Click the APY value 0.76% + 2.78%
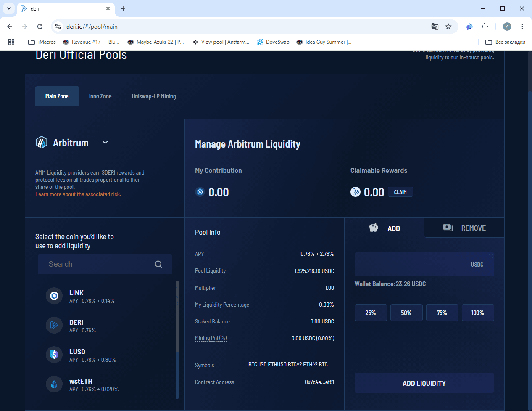Viewport: 532px width, 411px height. [317, 254]
